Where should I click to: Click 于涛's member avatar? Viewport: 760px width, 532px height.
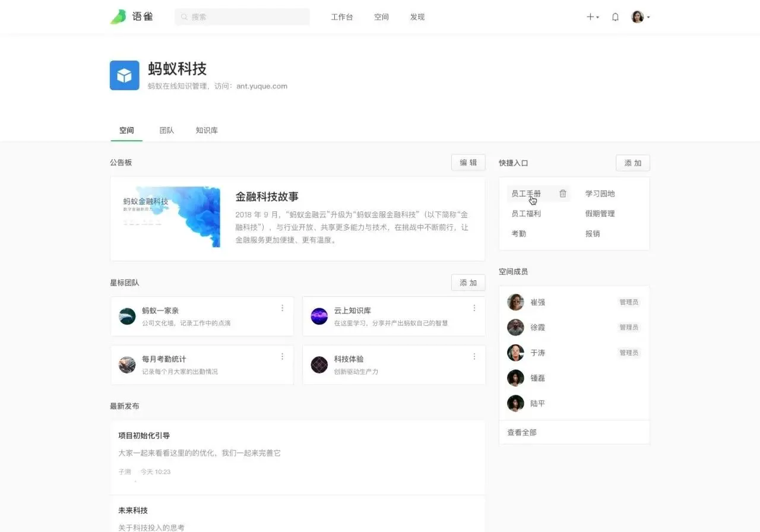tap(515, 353)
